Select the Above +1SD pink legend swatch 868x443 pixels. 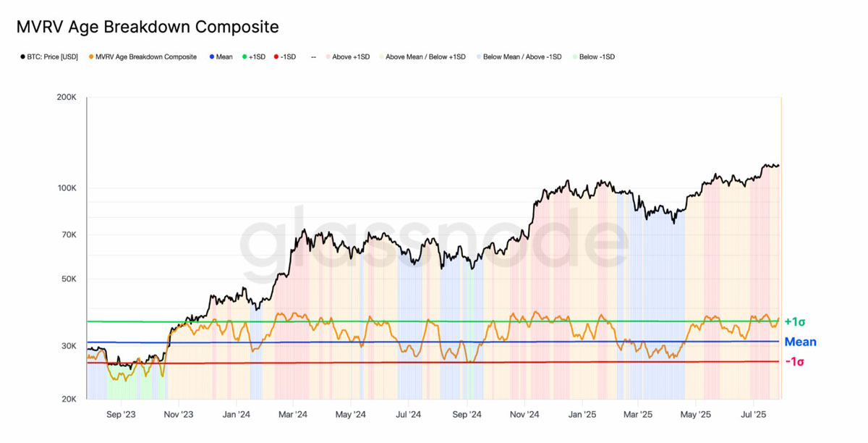tap(328, 56)
